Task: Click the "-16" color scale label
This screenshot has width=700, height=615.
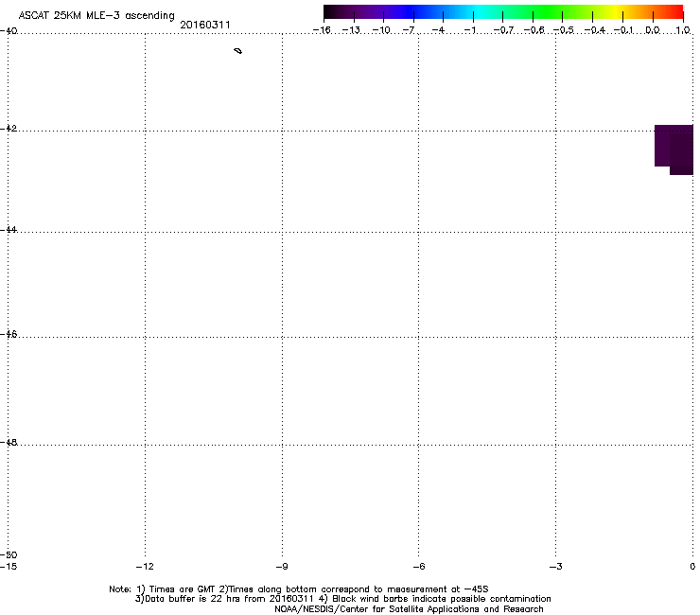Action: 322,30
